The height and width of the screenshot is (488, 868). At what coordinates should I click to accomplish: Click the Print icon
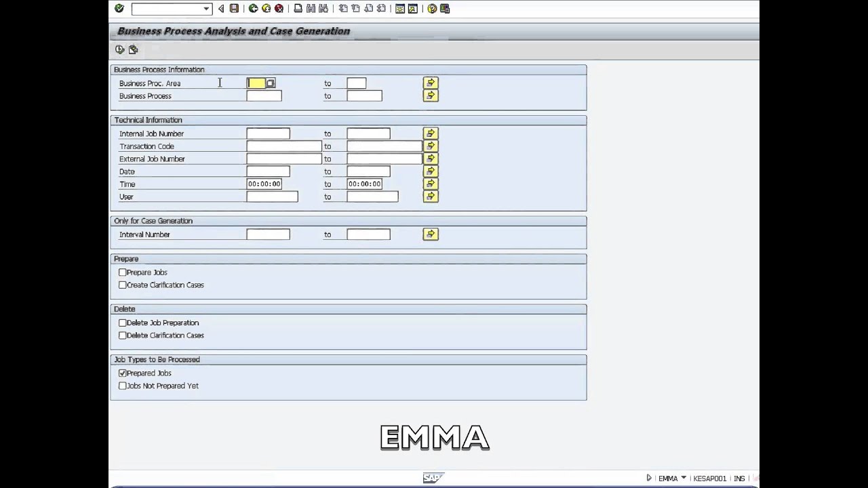298,9
